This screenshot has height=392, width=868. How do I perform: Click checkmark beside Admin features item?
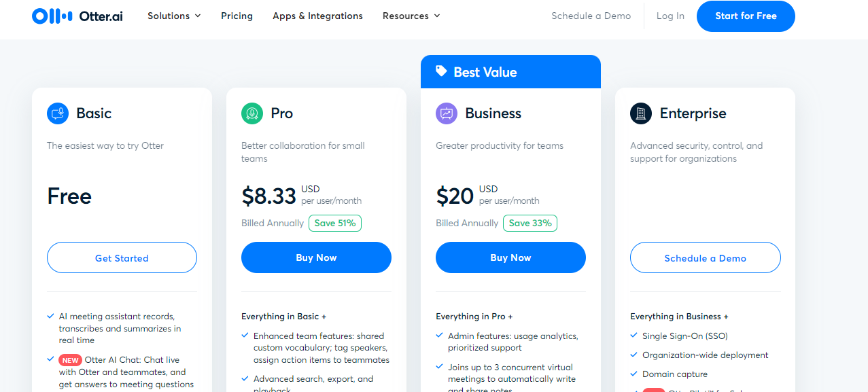tap(440, 336)
